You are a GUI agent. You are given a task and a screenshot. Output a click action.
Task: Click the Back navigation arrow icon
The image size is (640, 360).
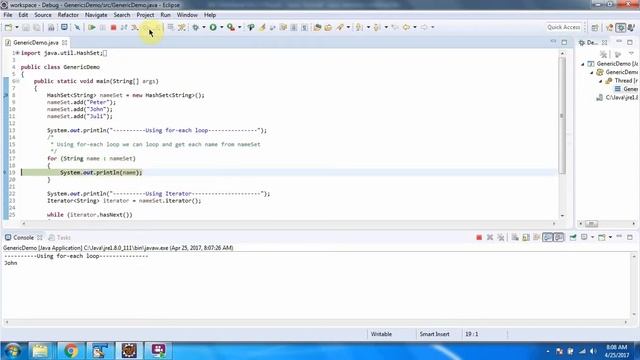[x=406, y=27]
